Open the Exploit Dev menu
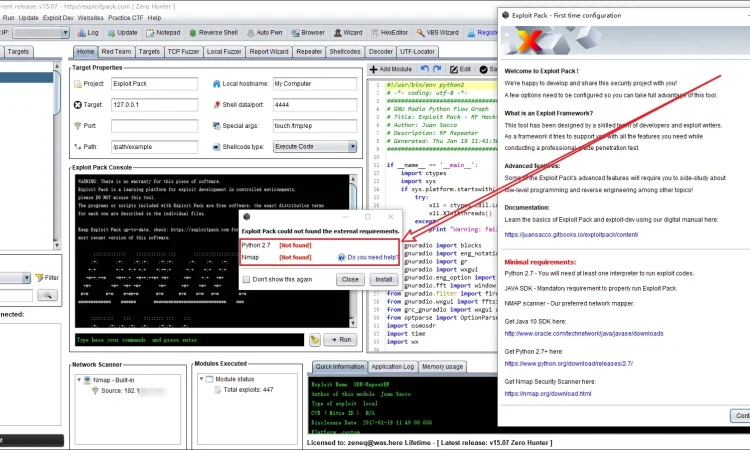 click(58, 18)
